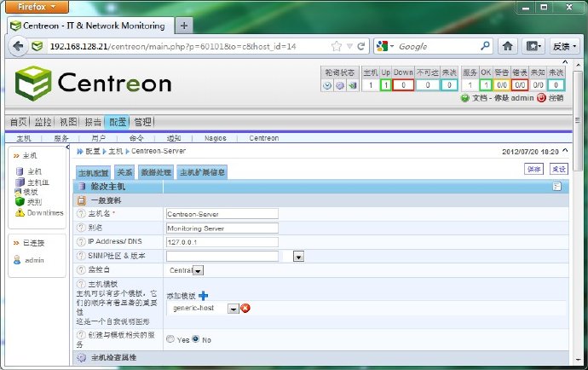The height and width of the screenshot is (370, 588).
Task: Click 保存 save button
Action: click(x=534, y=169)
